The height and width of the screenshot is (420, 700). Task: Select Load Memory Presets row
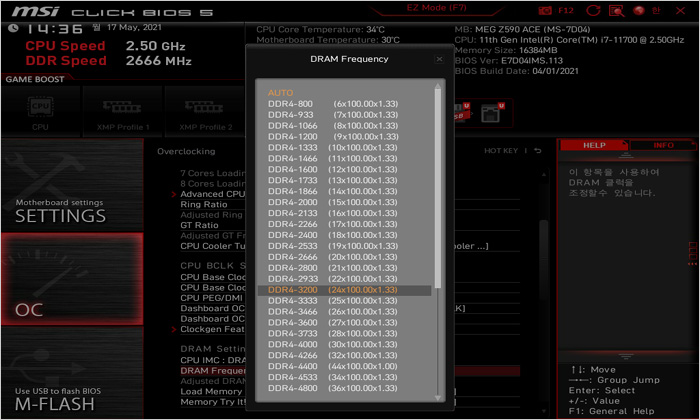coord(211,391)
